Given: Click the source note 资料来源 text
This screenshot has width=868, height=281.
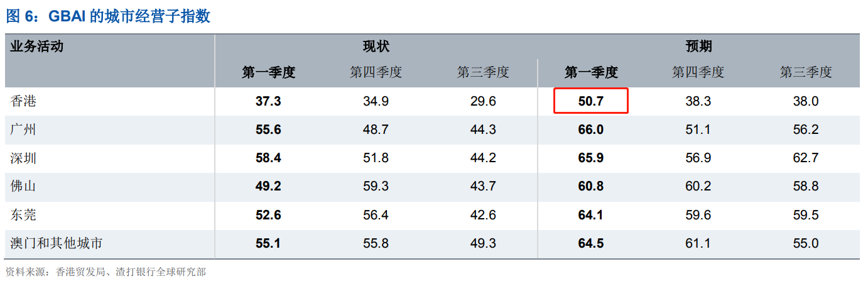Looking at the screenshot, I should click(x=106, y=272).
